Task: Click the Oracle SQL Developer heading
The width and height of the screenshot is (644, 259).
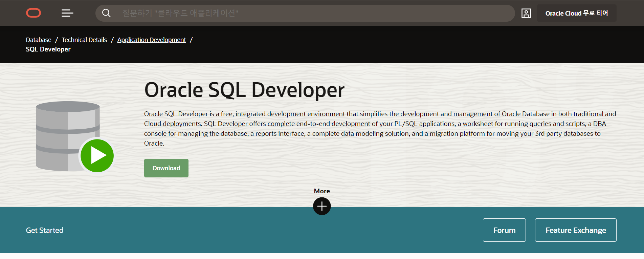Action: (x=244, y=90)
